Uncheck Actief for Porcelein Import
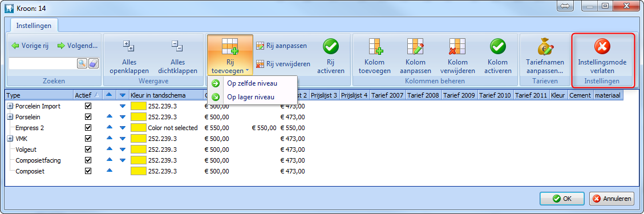Viewport: 644px width, 214px height. 88,106
